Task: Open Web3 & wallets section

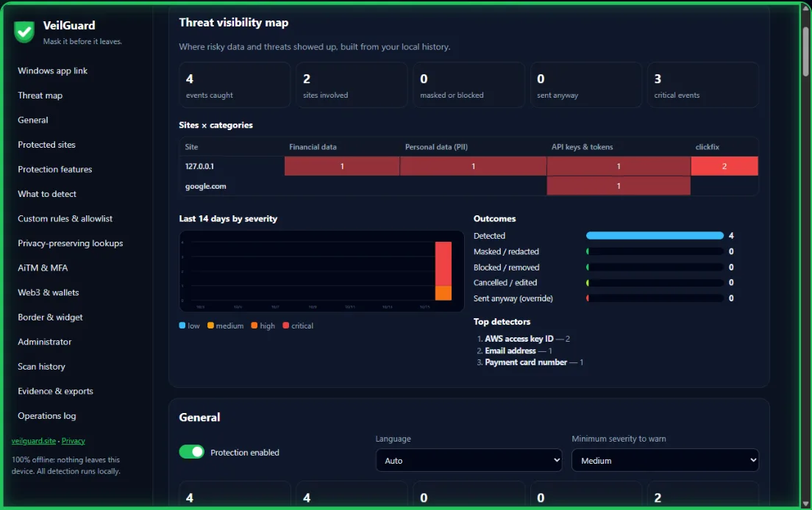Action: [x=48, y=292]
